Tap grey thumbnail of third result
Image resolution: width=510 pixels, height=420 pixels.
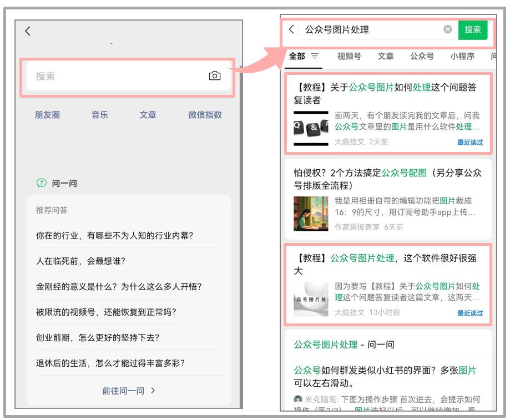point(311,299)
